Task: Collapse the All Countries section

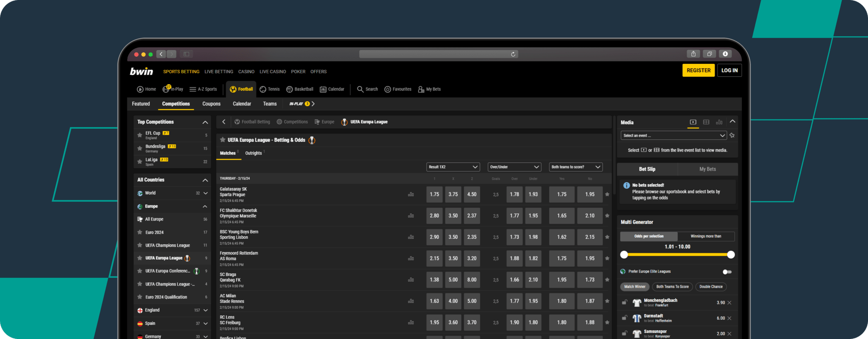Action: (205, 180)
